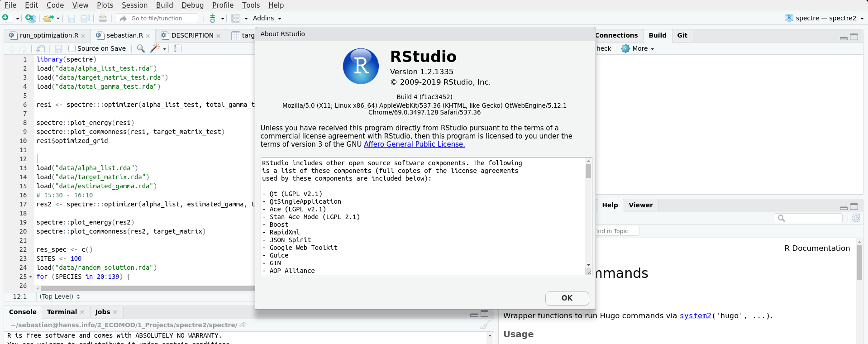Switch to run_optimization.R tab

click(48, 35)
